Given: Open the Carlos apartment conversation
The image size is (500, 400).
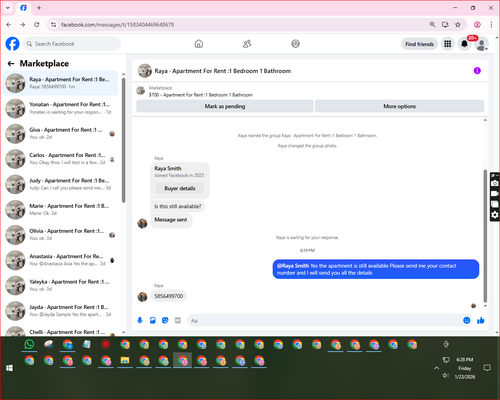Looking at the screenshot, I should (61, 159).
